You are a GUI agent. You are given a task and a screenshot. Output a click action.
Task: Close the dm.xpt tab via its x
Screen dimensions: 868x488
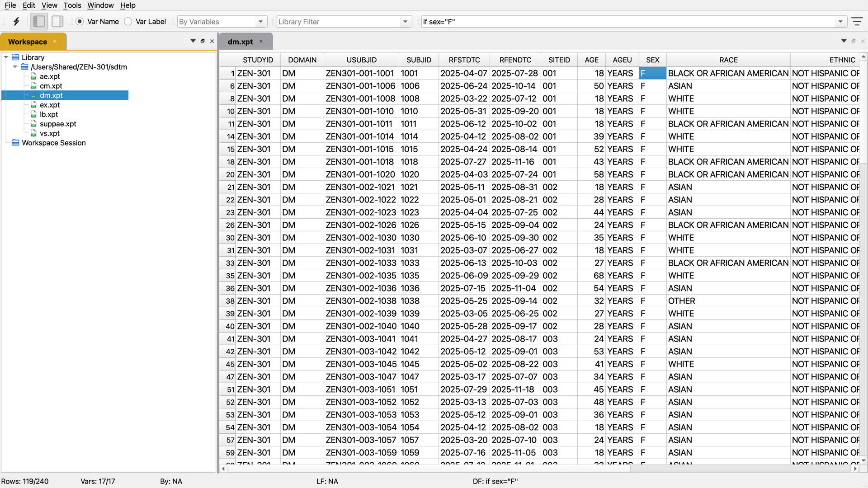pyautogui.click(x=261, y=41)
